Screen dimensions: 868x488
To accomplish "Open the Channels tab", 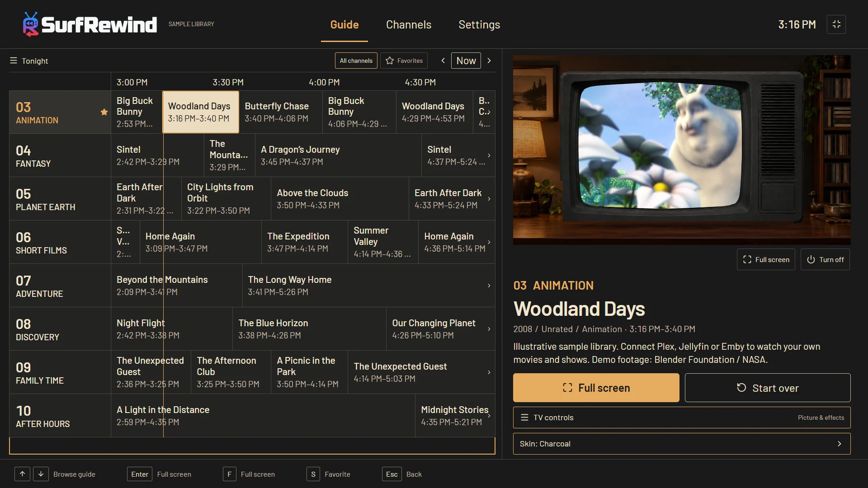I will click(x=409, y=24).
